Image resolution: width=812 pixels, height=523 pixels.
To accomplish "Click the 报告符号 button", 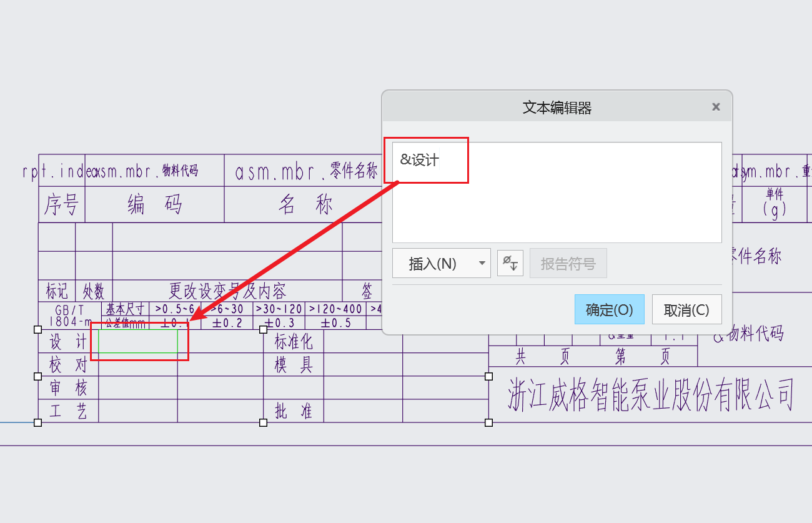I will [x=568, y=263].
